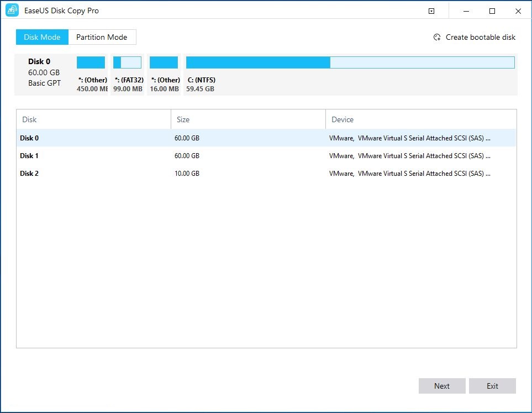Switch to Disk Mode tab
This screenshot has width=532, height=413.
[x=42, y=37]
